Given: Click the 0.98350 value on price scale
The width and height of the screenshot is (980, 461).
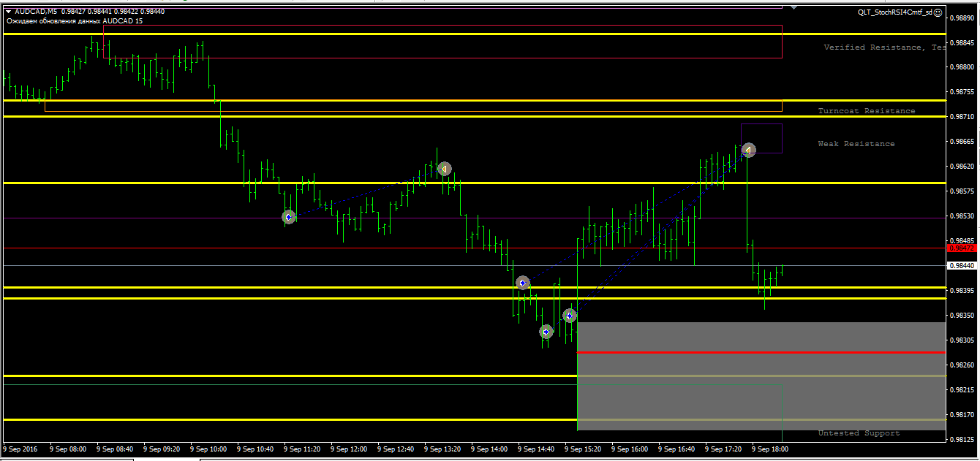Looking at the screenshot, I should point(962,316).
